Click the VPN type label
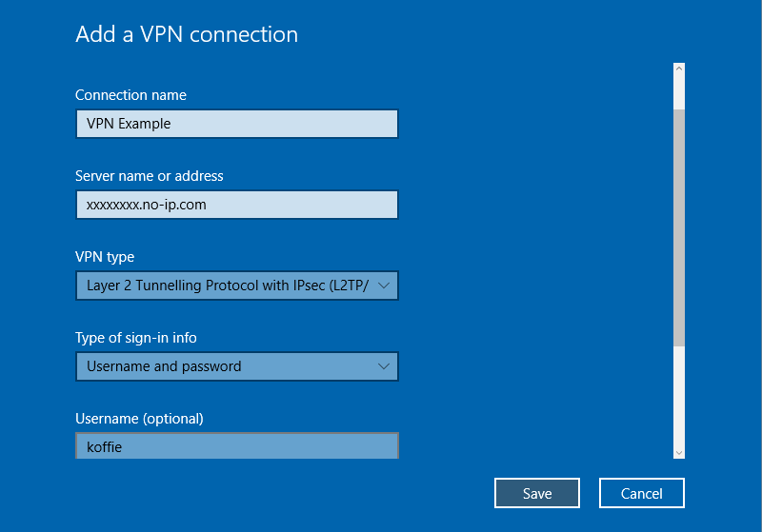Image resolution: width=762 pixels, height=532 pixels. click(105, 257)
